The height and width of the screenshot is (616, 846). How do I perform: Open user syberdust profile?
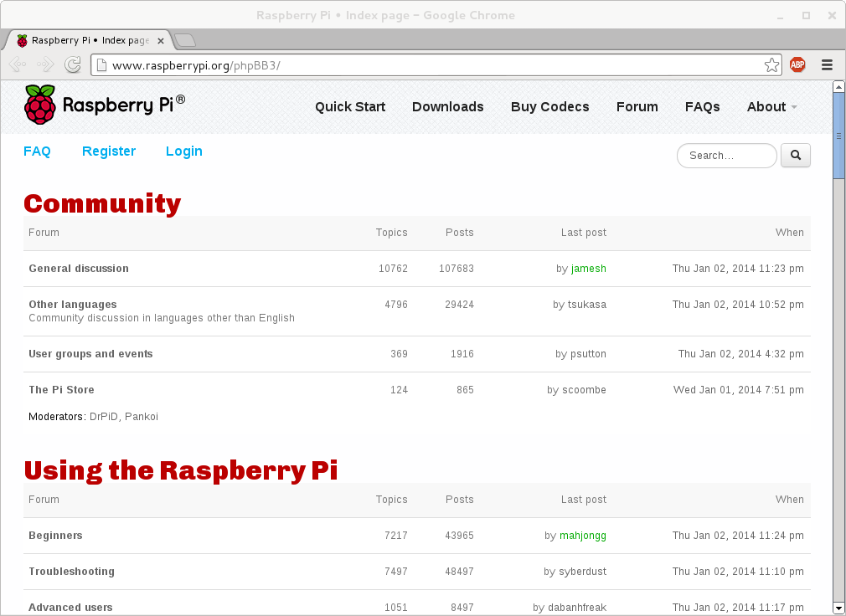coord(582,572)
